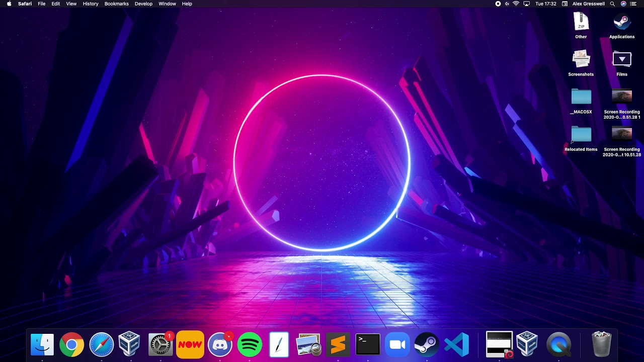Restore the minimized window thumbnail in the Dock
Viewport: 644px width, 362px height.
tap(499, 344)
